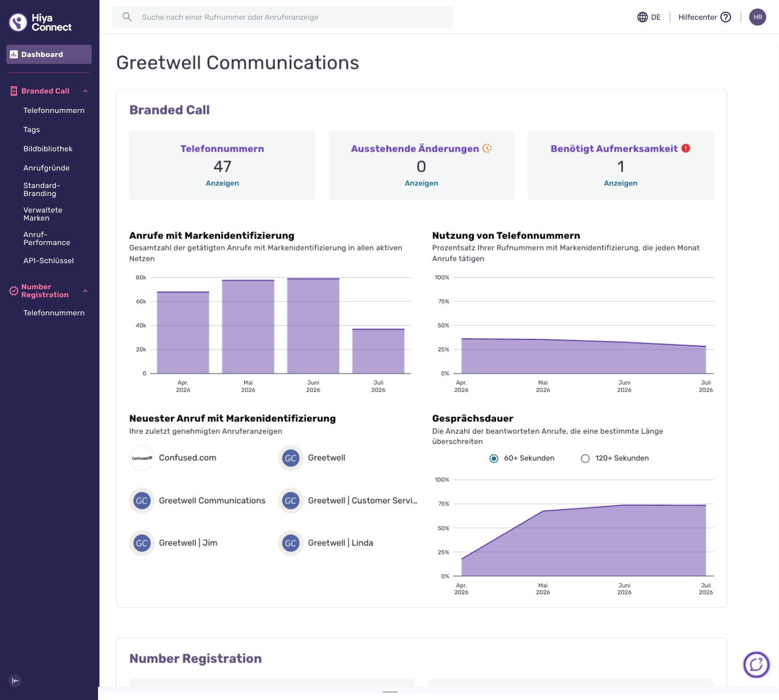Image resolution: width=779 pixels, height=700 pixels.
Task: Open chat support bubble icon
Action: 757,664
